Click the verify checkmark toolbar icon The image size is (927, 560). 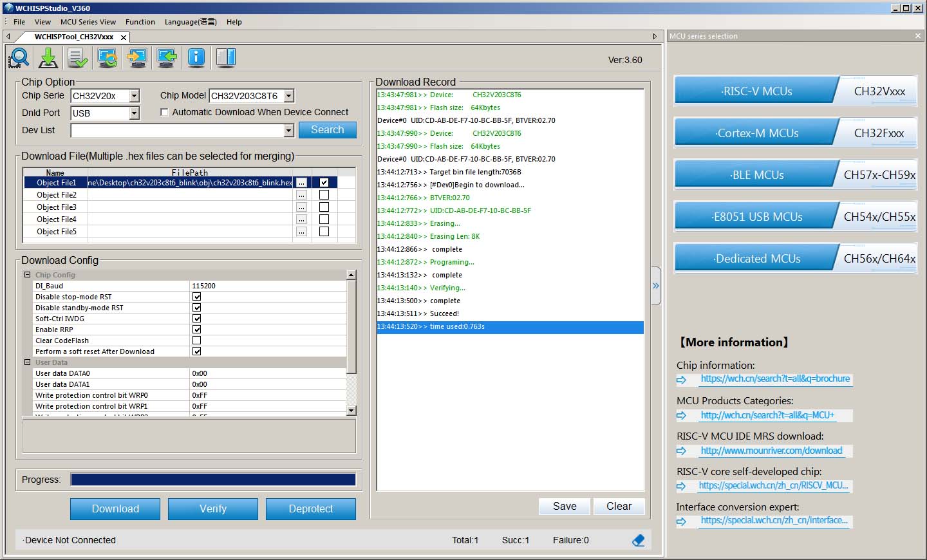pyautogui.click(x=78, y=58)
